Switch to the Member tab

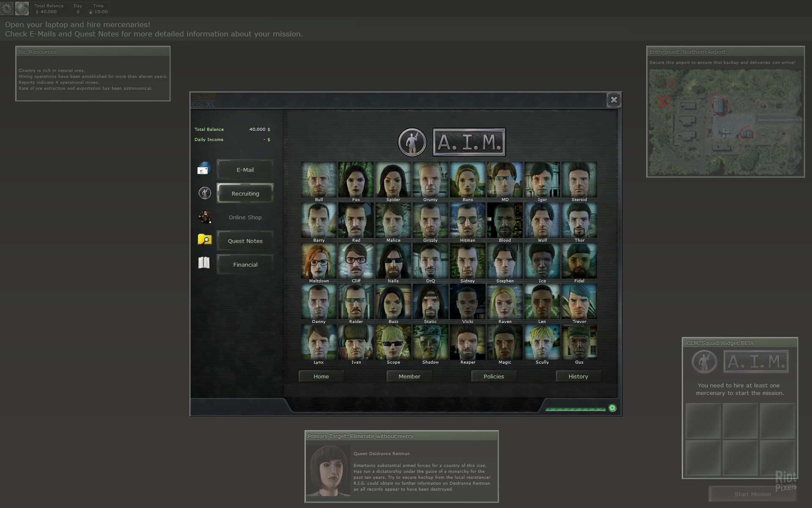point(409,376)
